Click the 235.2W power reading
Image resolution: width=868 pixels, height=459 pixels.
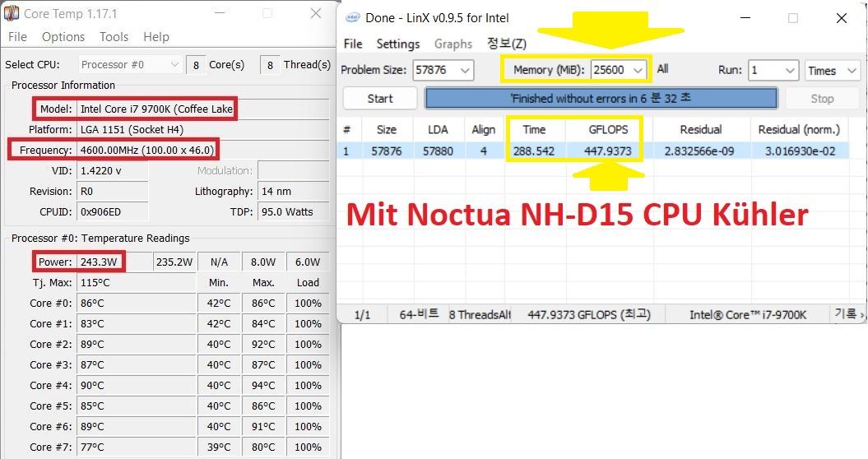(x=174, y=262)
